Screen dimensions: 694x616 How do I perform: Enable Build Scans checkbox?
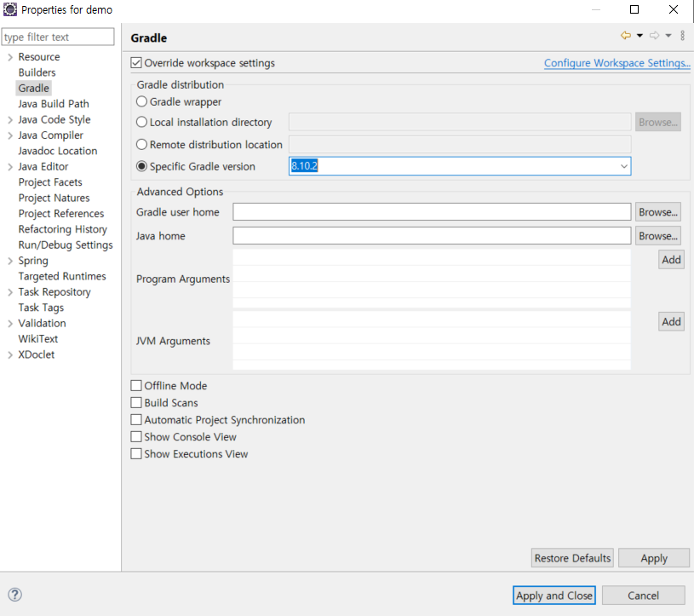point(136,402)
